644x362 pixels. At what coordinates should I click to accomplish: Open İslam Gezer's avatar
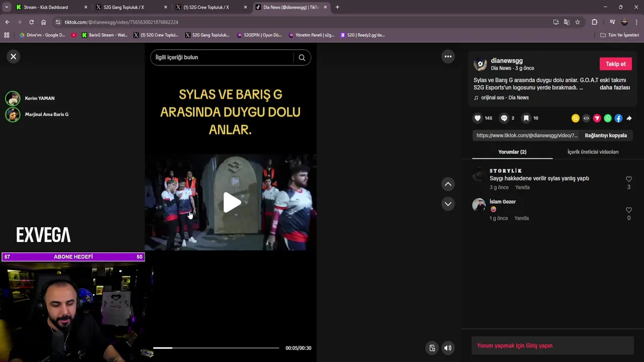pyautogui.click(x=479, y=205)
